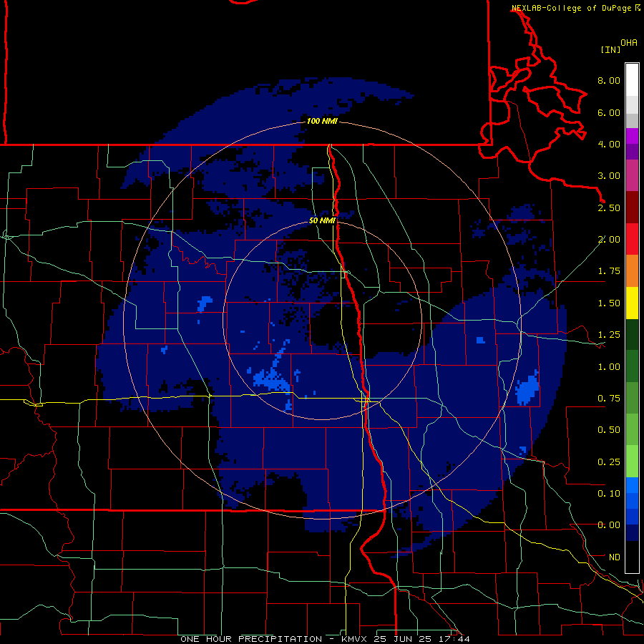Select the lightest green swatch below 0.25
The image size is (644, 644).
click(x=632, y=462)
